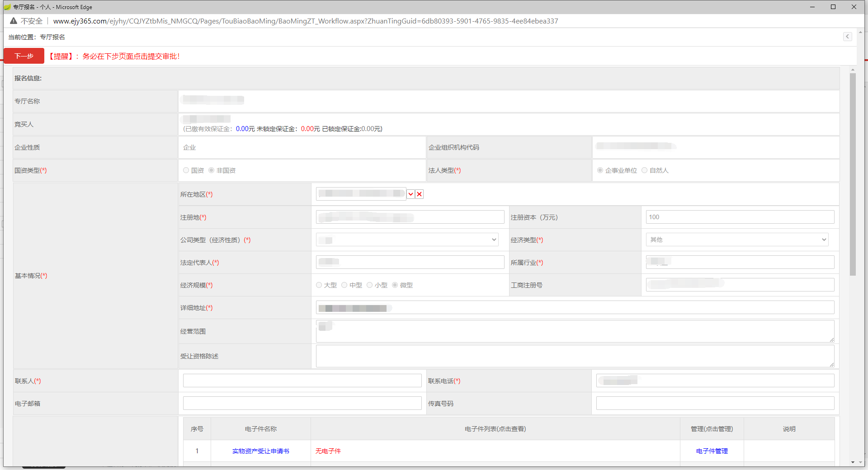
Task: Choose 自然人 as legal person type
Action: click(x=644, y=170)
